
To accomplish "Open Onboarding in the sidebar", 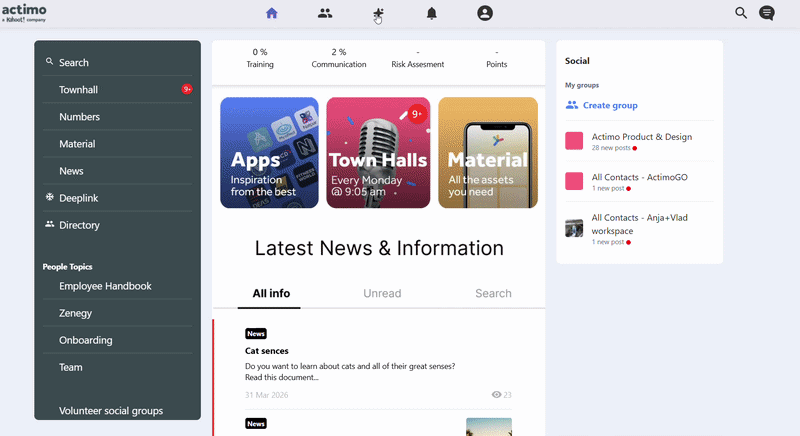I will (x=117, y=340).
